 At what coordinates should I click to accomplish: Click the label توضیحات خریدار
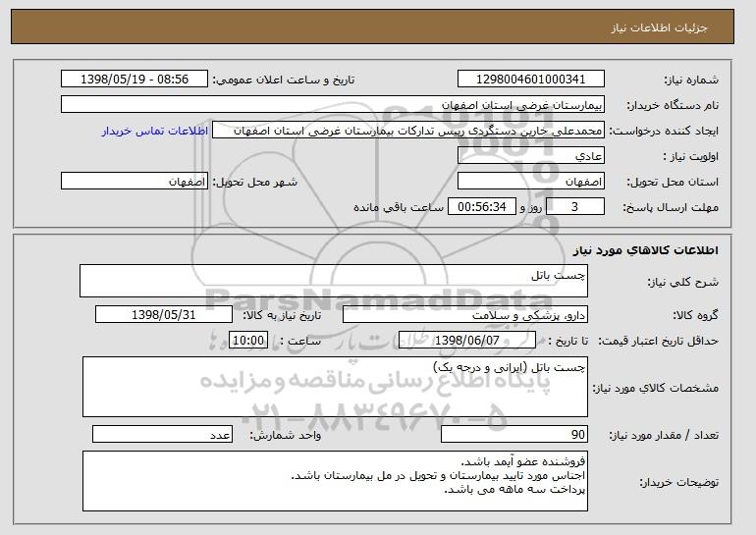(x=678, y=482)
